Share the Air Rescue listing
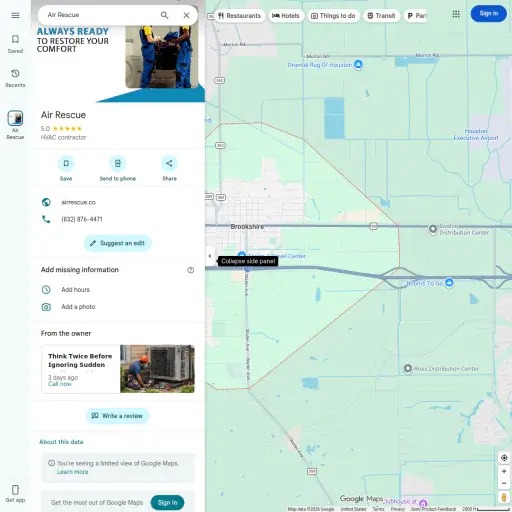 click(x=169, y=169)
